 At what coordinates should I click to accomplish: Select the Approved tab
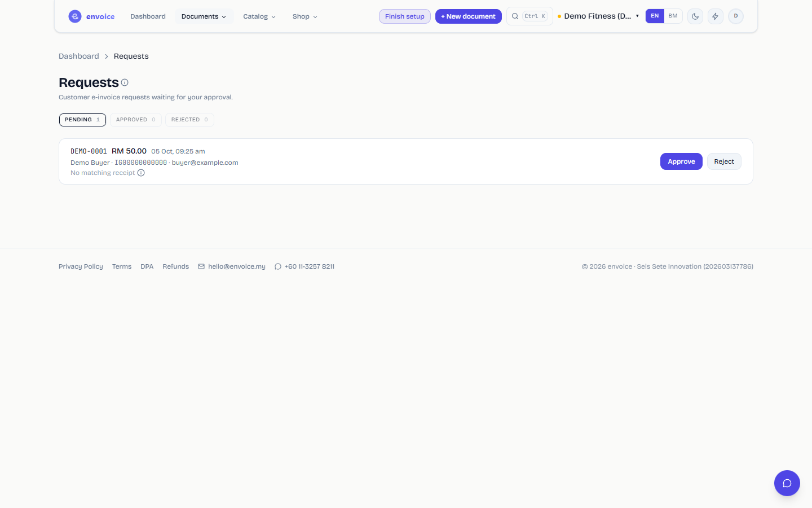pos(136,120)
